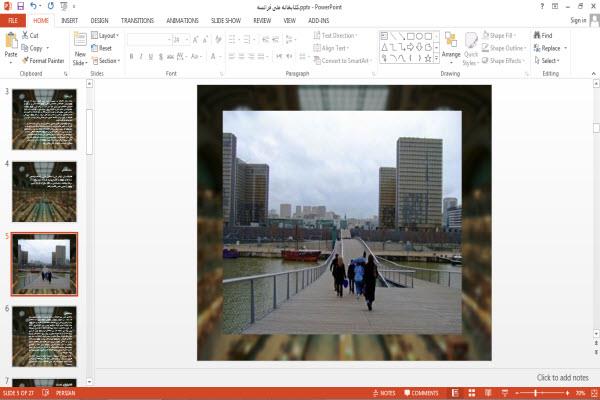Toggle Underline formatting
The width and height of the screenshot is (600, 400).
pyautogui.click(x=151, y=57)
